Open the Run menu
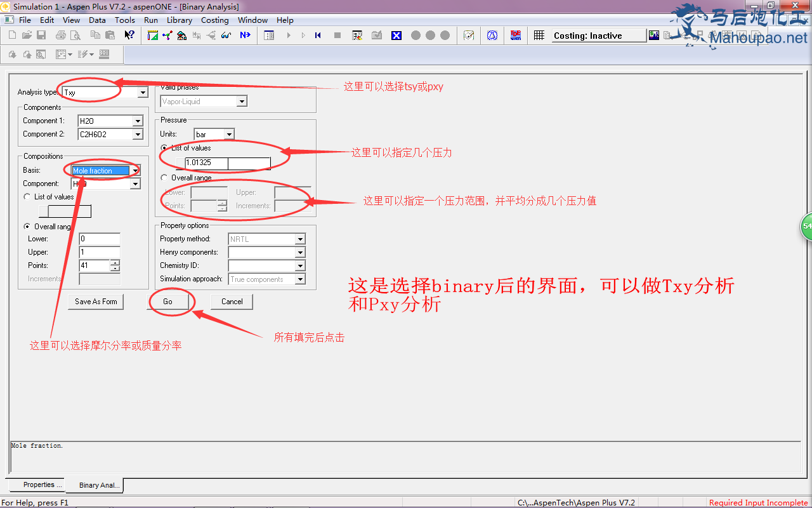The image size is (812, 508). coord(150,20)
